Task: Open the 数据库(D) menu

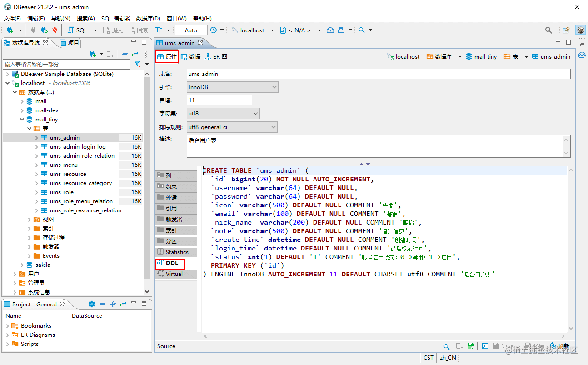Action: pos(148,19)
